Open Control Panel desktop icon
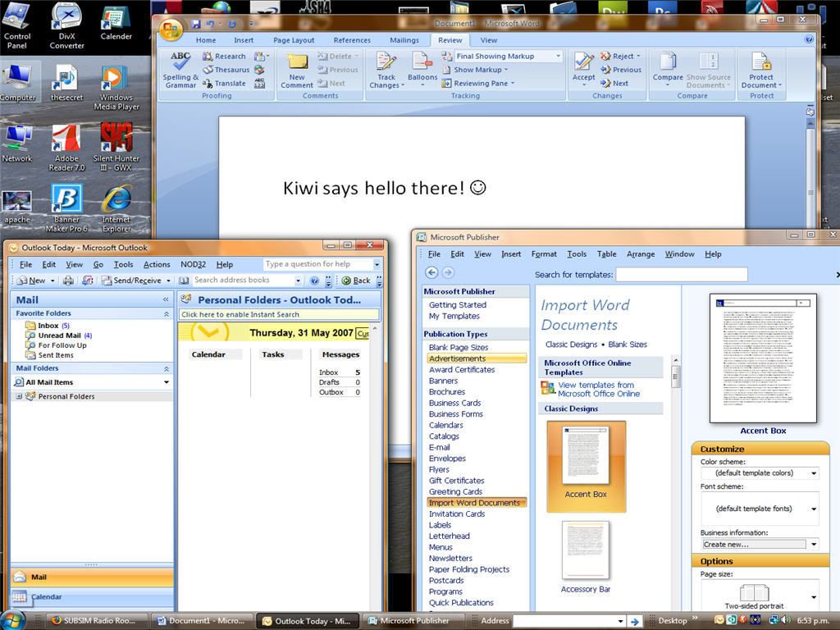This screenshot has width=840, height=630. pyautogui.click(x=17, y=27)
